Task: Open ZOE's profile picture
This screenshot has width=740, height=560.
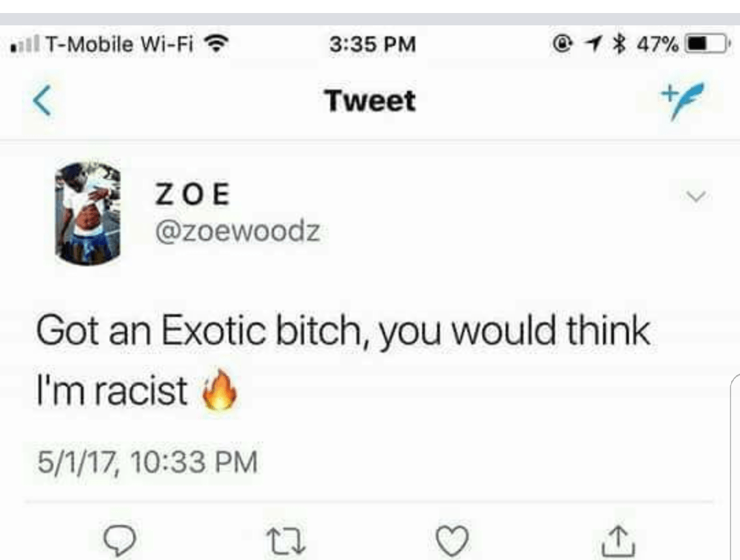Action: point(88,213)
